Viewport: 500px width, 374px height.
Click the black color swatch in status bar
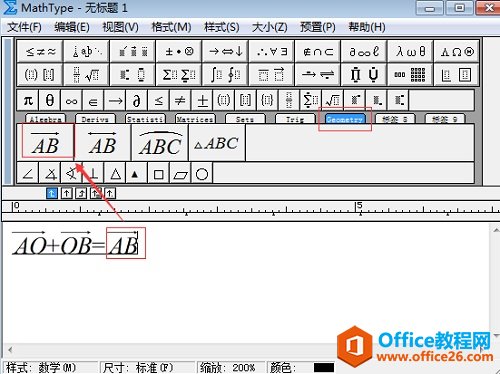click(324, 367)
